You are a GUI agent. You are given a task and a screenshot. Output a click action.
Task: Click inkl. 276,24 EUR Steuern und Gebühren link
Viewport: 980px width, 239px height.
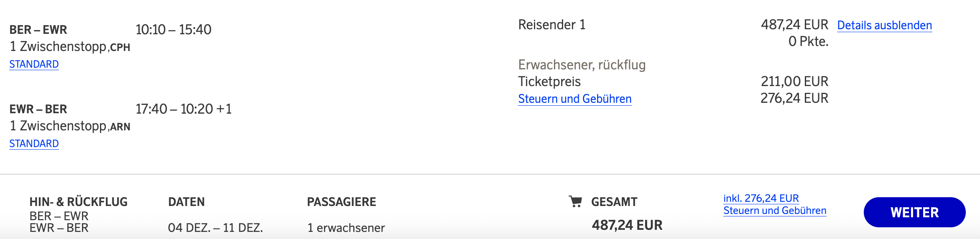coord(774,204)
